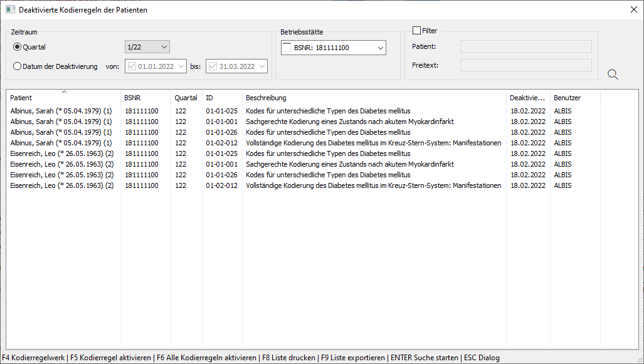This screenshot has width=644, height=364.
Task: Click F6 Alle Kodierregeln aktivieren in status bar
Action: (x=206, y=358)
